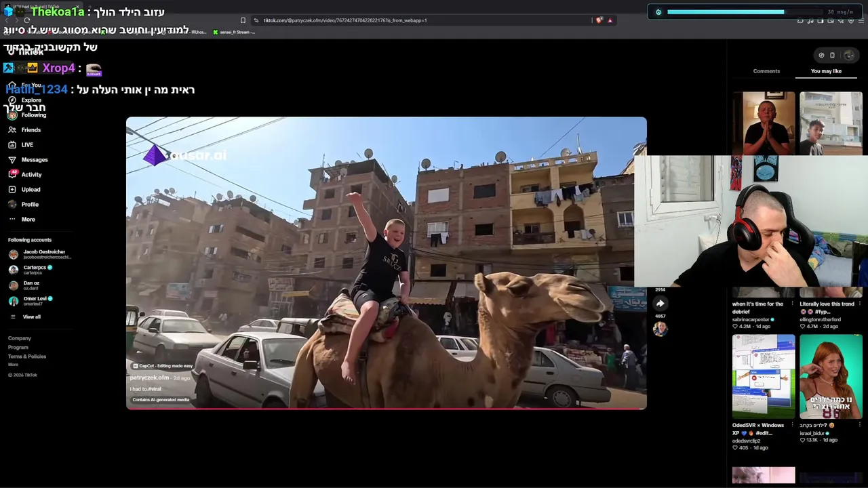868x488 pixels.
Task: Open israel_bidur profile link
Action: tap(814, 433)
